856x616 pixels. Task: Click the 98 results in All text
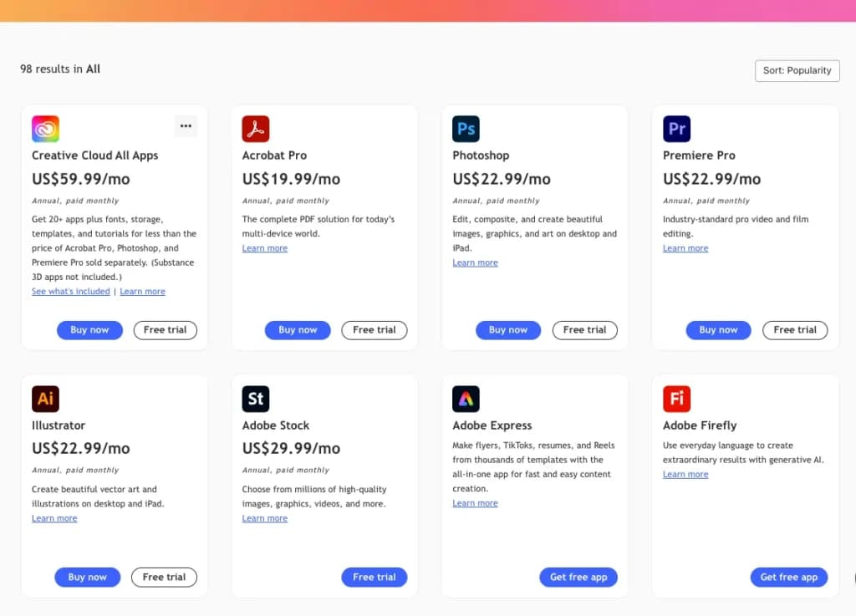point(60,69)
